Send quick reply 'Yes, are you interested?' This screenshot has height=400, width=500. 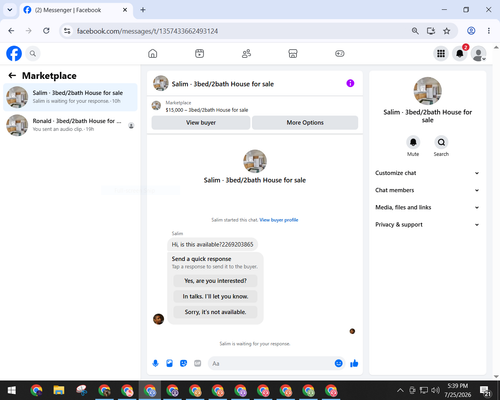[215, 281]
